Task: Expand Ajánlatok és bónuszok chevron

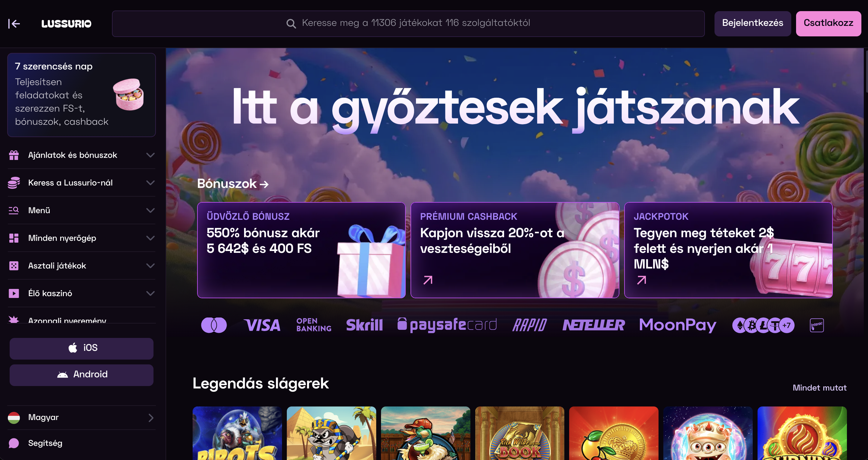Action: [x=150, y=155]
